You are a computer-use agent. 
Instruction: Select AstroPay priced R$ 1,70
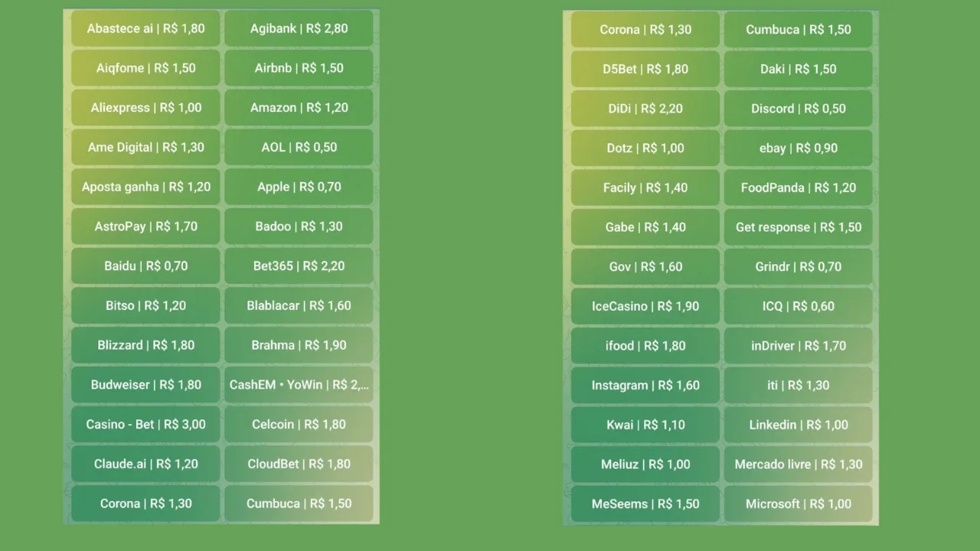[x=145, y=227]
